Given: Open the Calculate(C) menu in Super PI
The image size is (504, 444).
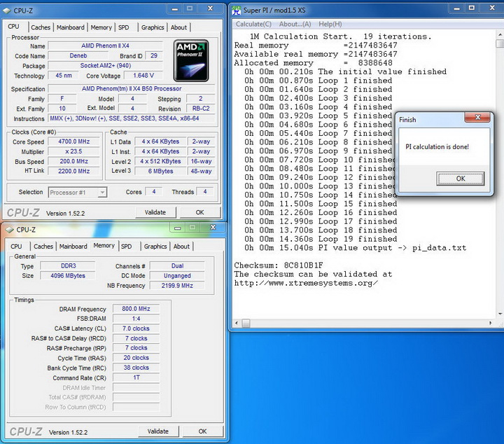Looking at the screenshot, I should (253, 24).
